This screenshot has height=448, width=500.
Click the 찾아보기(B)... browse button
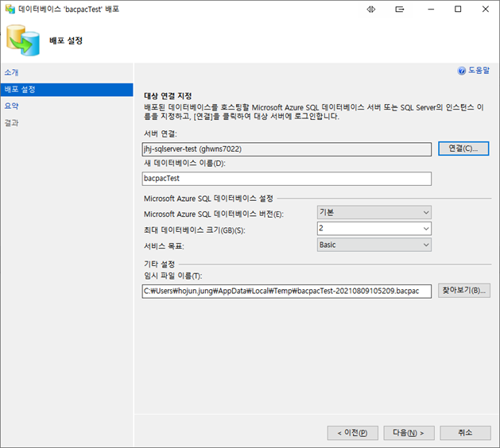[x=464, y=291]
